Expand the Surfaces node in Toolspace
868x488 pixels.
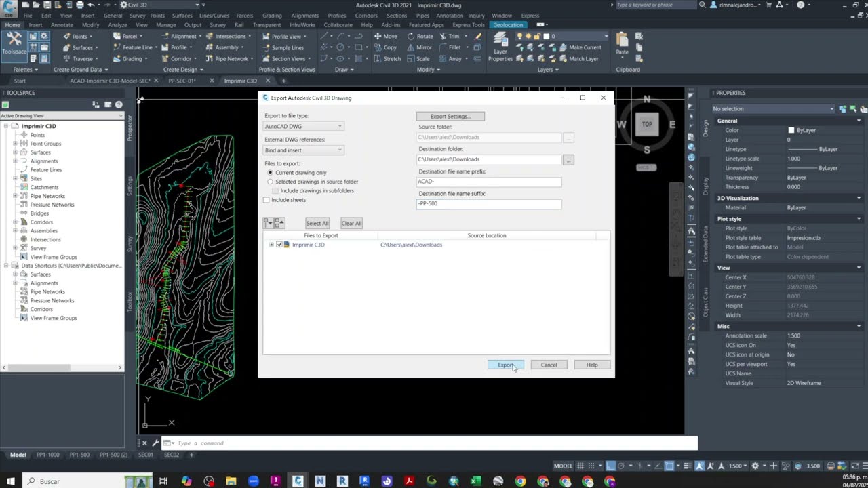pyautogui.click(x=15, y=152)
